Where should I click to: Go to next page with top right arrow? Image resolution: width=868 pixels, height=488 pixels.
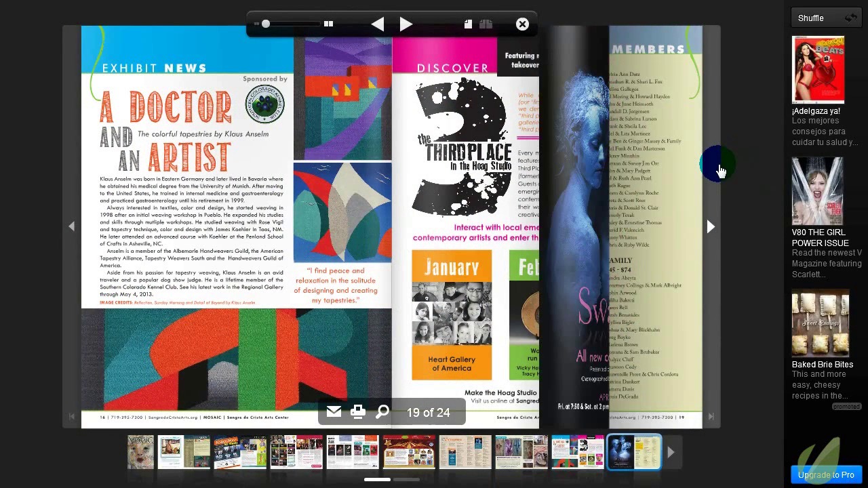[406, 24]
